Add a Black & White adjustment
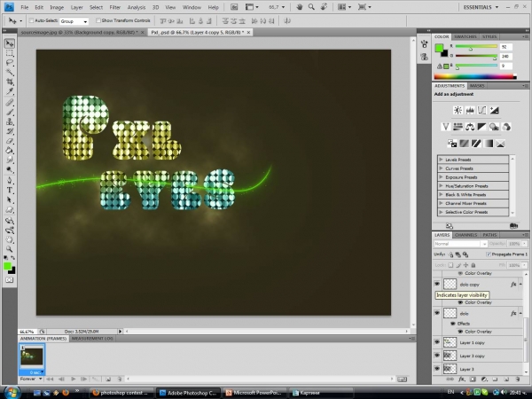The height and width of the screenshot is (399, 532). (x=481, y=127)
